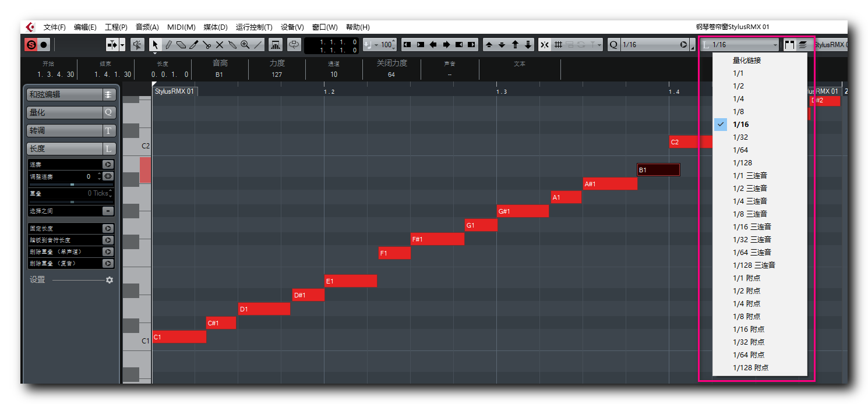
Task: Toggle acoustic feedback speaker icon
Action: click(137, 44)
